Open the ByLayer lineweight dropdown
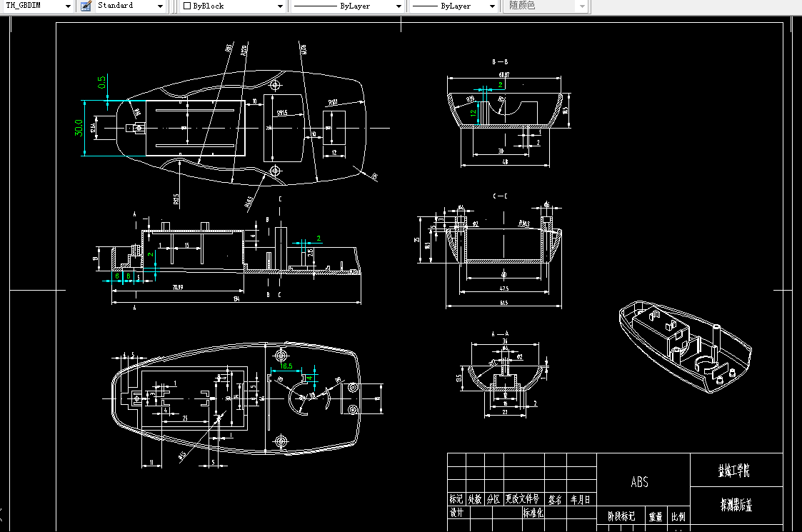 tap(491, 6)
